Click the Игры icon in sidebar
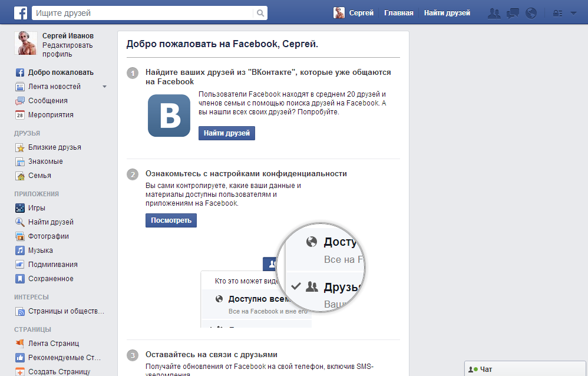 [20, 208]
